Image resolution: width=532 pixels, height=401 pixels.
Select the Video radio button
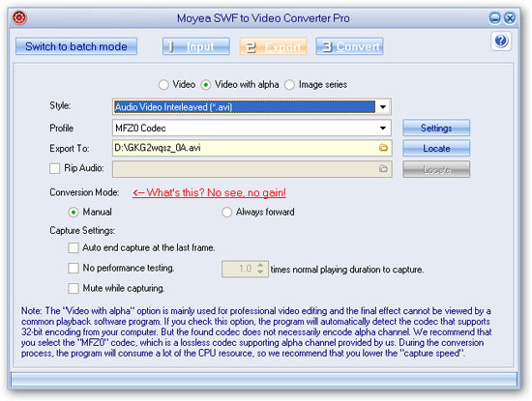tap(163, 85)
